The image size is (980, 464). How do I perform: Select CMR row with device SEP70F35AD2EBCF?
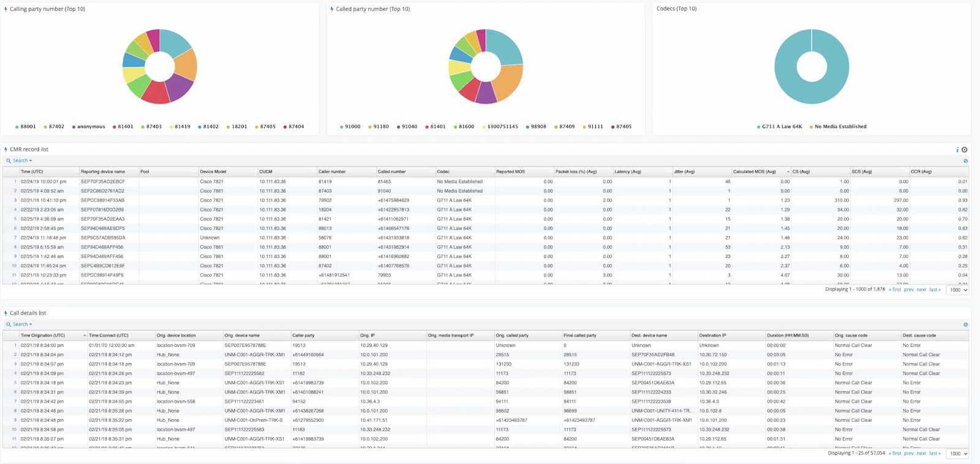(x=486, y=181)
